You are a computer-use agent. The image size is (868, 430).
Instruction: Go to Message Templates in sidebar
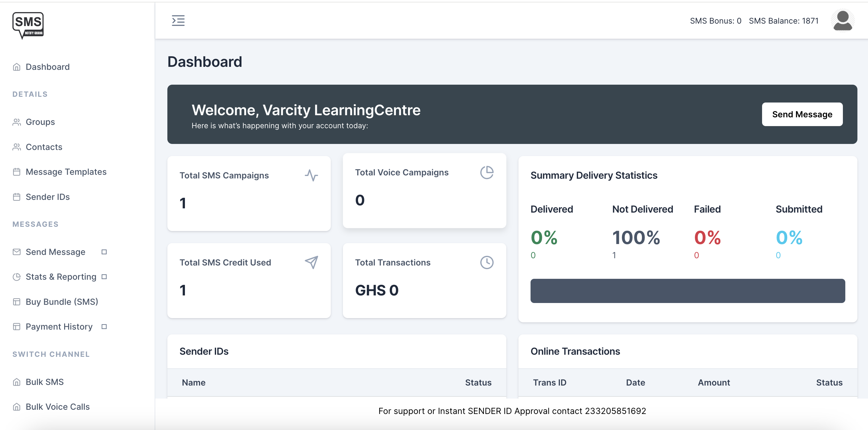click(66, 172)
